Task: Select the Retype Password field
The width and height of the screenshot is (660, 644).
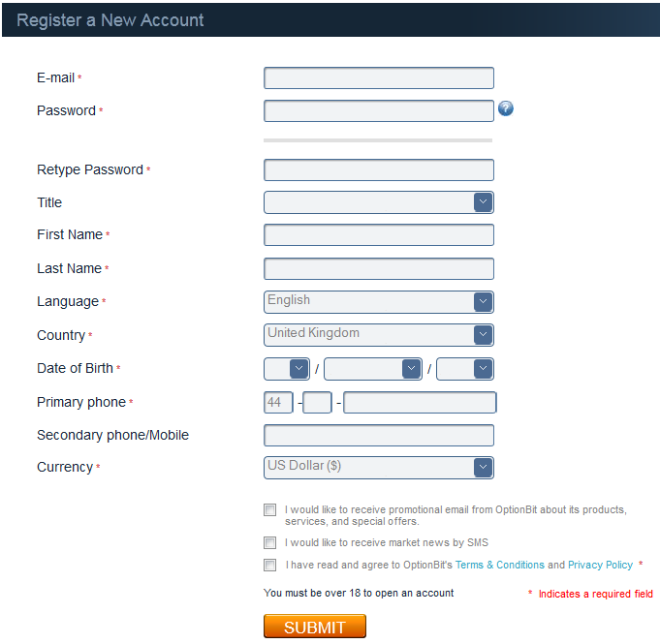Action: 378,169
